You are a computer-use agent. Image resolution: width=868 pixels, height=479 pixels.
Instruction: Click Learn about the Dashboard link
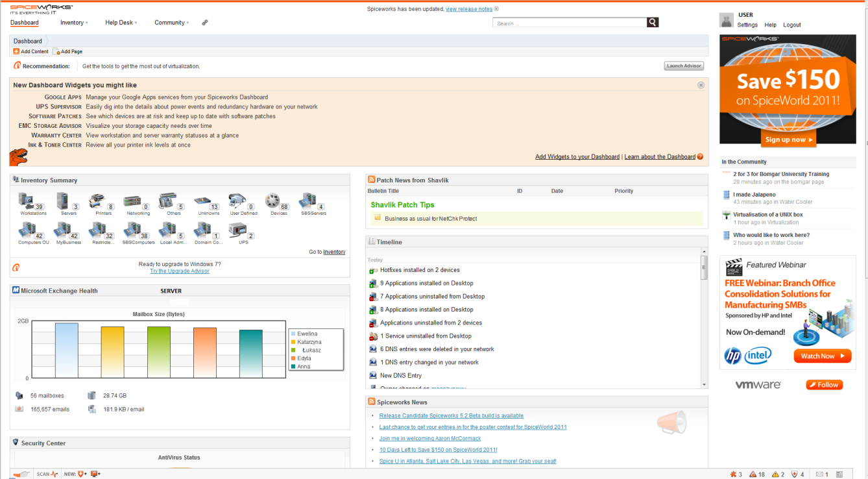660,156
